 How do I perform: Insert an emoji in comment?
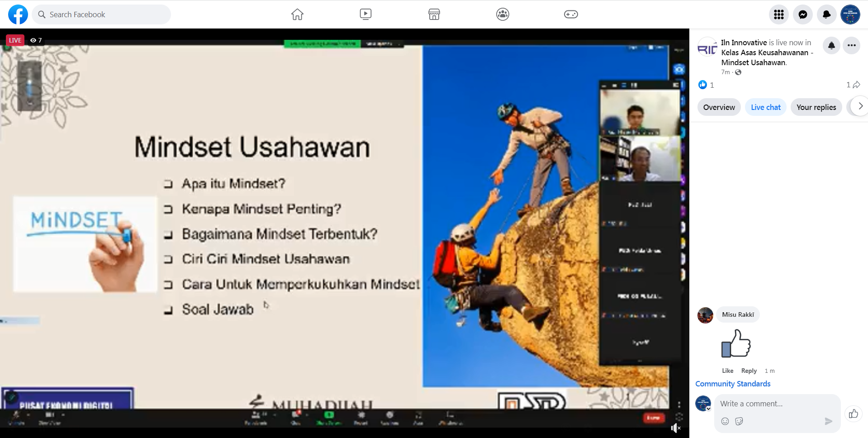click(725, 421)
